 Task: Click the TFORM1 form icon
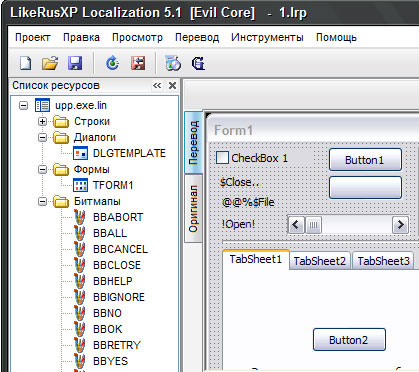pos(80,185)
